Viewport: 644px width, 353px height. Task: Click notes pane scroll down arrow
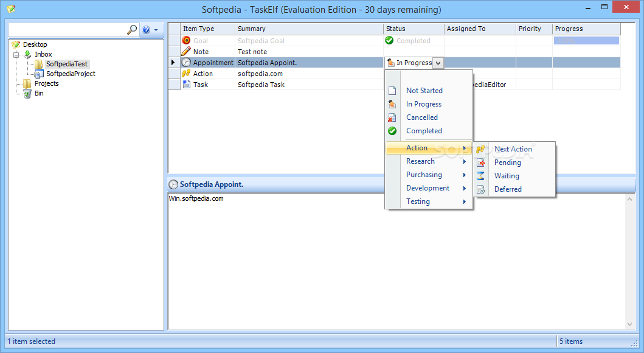[x=629, y=324]
